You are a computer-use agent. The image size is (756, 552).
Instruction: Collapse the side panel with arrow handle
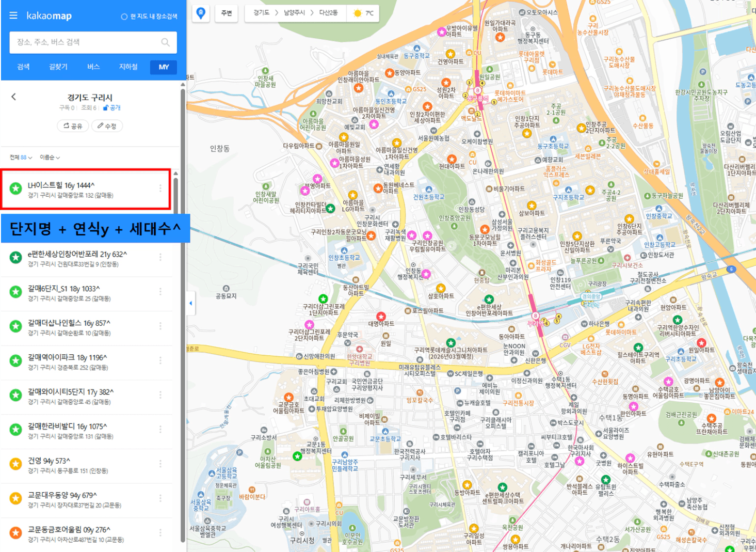190,303
